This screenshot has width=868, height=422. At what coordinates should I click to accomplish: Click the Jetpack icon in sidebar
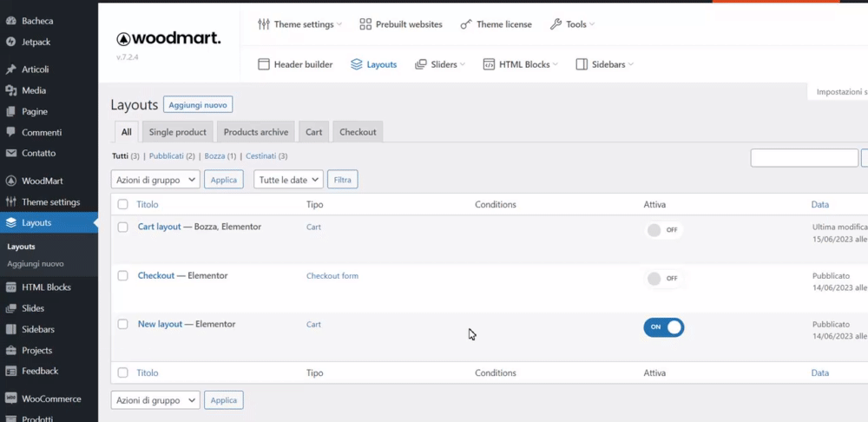click(10, 42)
